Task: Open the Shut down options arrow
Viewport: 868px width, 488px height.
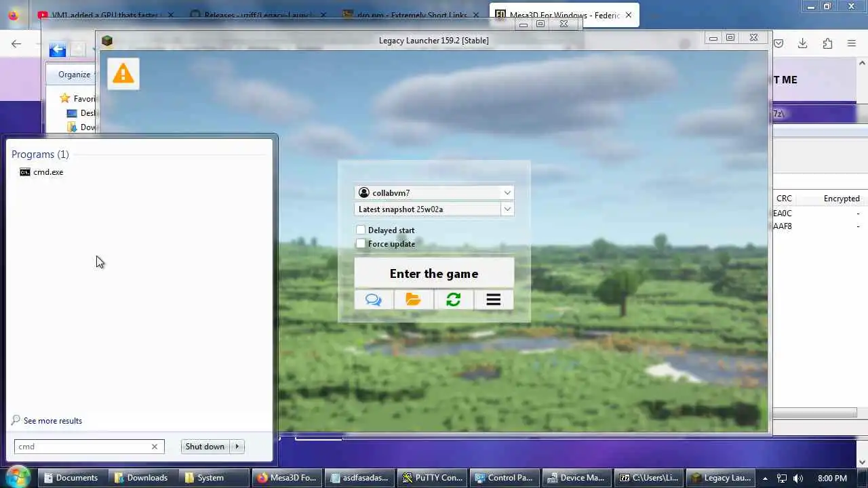Action: point(237,447)
